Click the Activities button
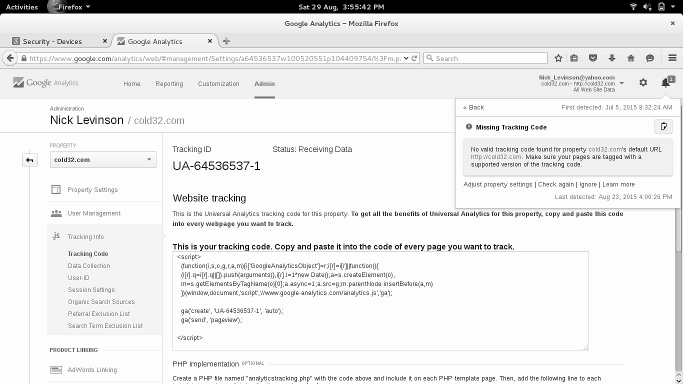683x384 pixels. click(x=22, y=7)
